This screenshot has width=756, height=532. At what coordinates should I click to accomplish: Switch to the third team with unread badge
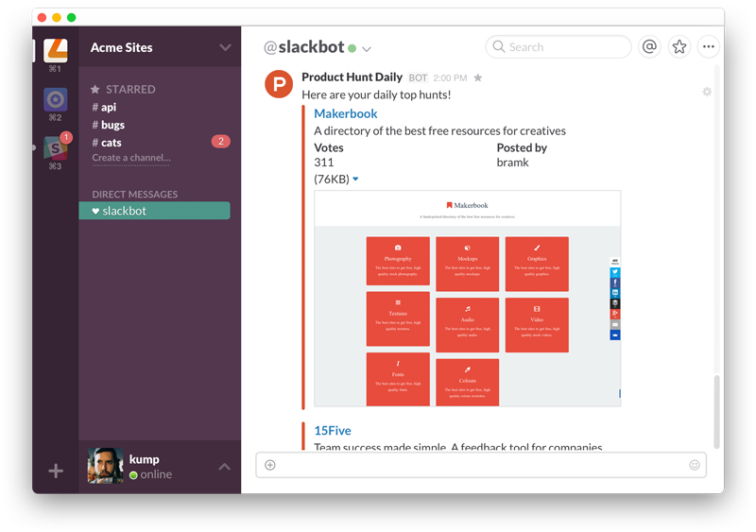tap(56, 148)
